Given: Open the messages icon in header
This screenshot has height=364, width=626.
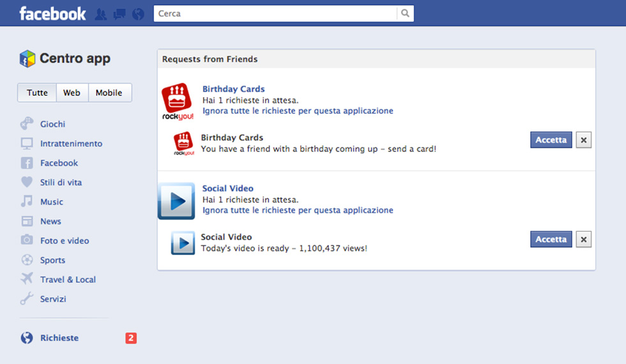Looking at the screenshot, I should click(119, 14).
